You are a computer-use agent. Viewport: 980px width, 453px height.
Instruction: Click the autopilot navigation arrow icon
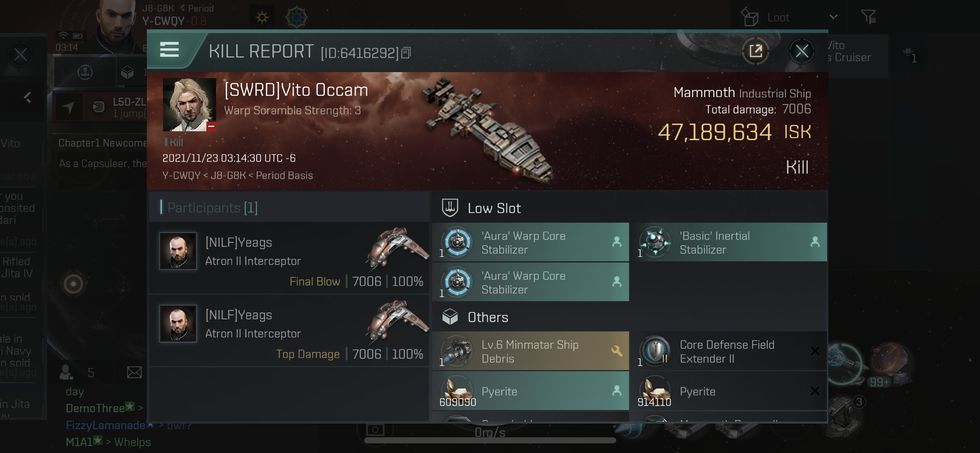click(69, 107)
